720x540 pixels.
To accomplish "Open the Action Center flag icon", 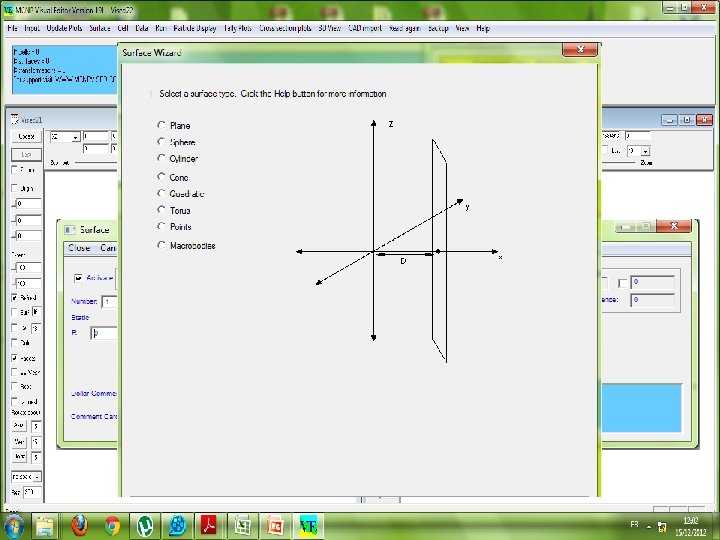I will coord(663,527).
